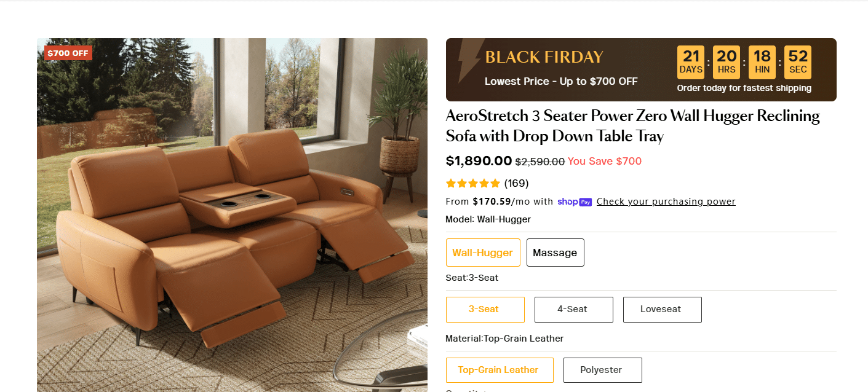Click the crossed-out $2,590.00 original price
Viewport: 868px width, 392px height.
(x=540, y=162)
